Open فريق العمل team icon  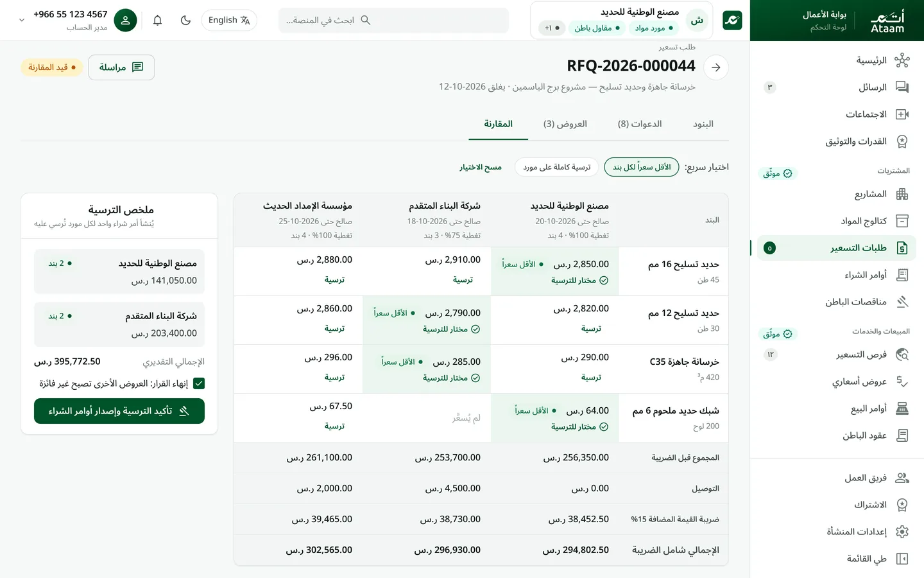pos(902,478)
